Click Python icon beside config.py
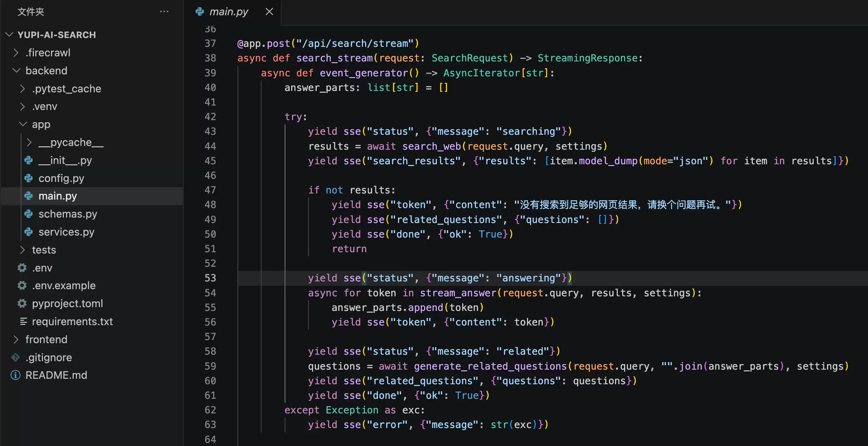The width and height of the screenshot is (868, 446). point(29,178)
